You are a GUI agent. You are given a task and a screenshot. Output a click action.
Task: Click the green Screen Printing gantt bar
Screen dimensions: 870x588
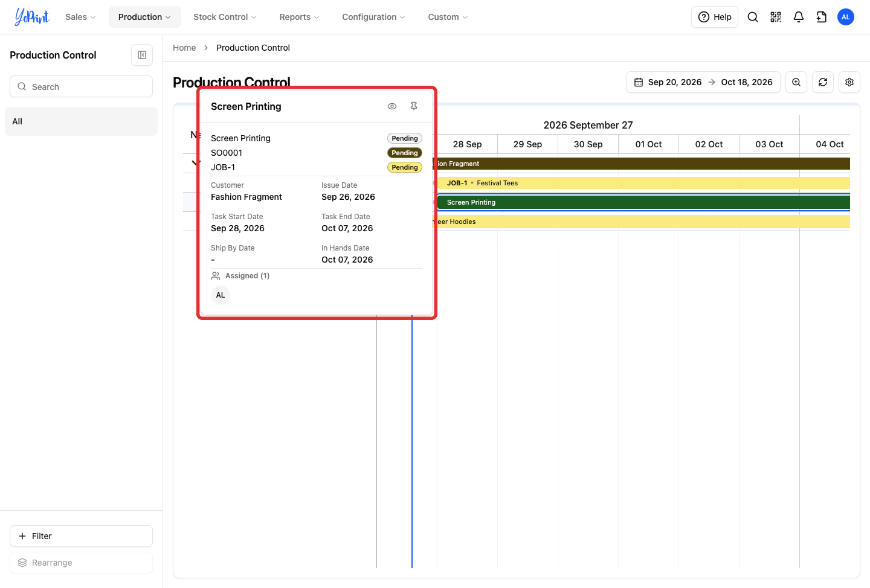pyautogui.click(x=643, y=202)
